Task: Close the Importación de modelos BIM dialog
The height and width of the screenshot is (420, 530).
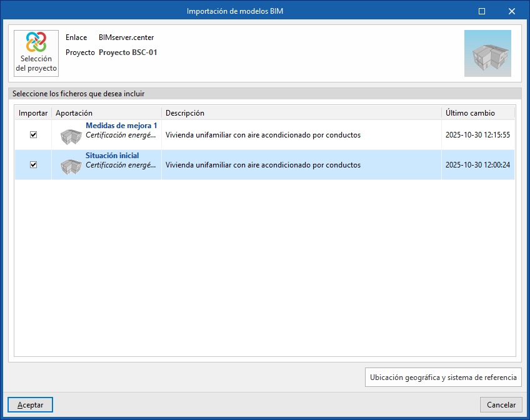Action: (x=511, y=11)
